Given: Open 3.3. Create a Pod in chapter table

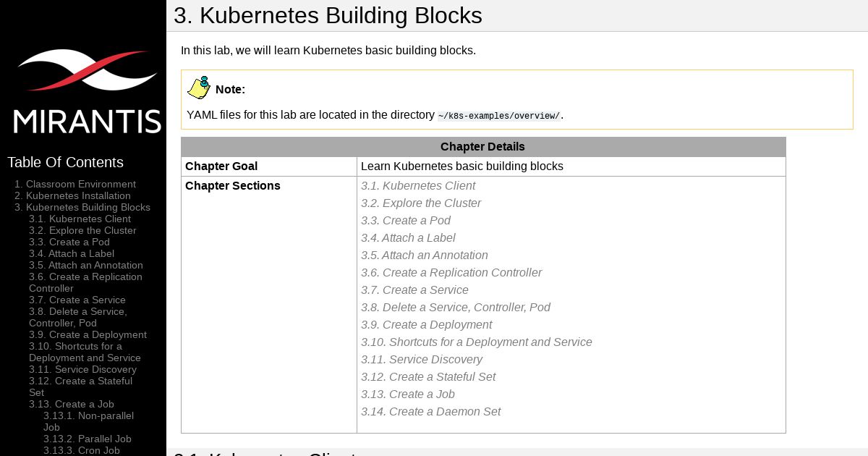Looking at the screenshot, I should coord(406,221).
